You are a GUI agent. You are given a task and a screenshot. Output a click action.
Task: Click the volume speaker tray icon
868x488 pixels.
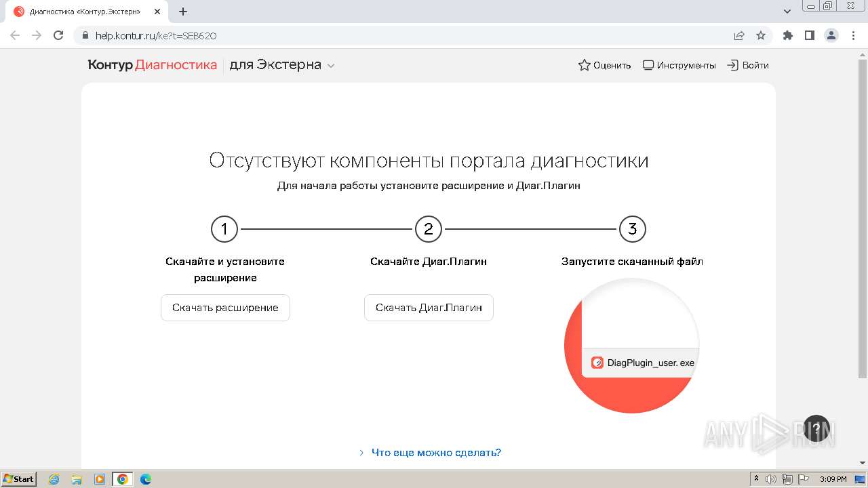click(771, 479)
